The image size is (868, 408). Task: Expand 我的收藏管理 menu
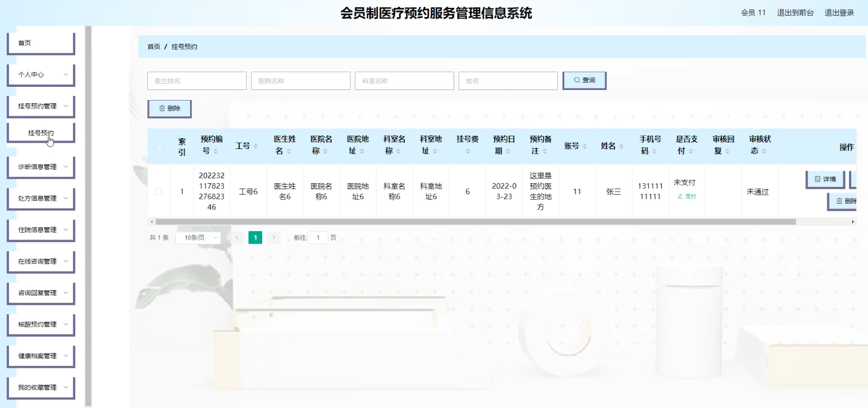pyautogui.click(x=41, y=387)
